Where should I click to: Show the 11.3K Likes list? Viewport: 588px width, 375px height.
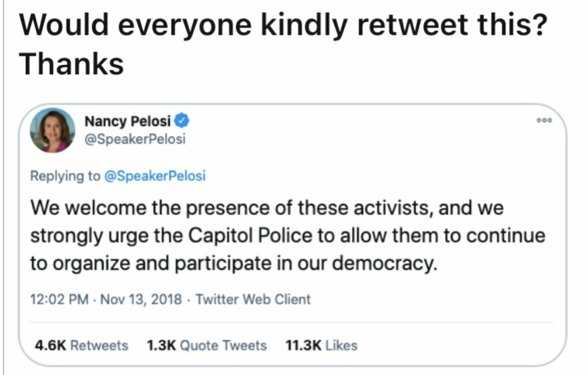click(321, 345)
